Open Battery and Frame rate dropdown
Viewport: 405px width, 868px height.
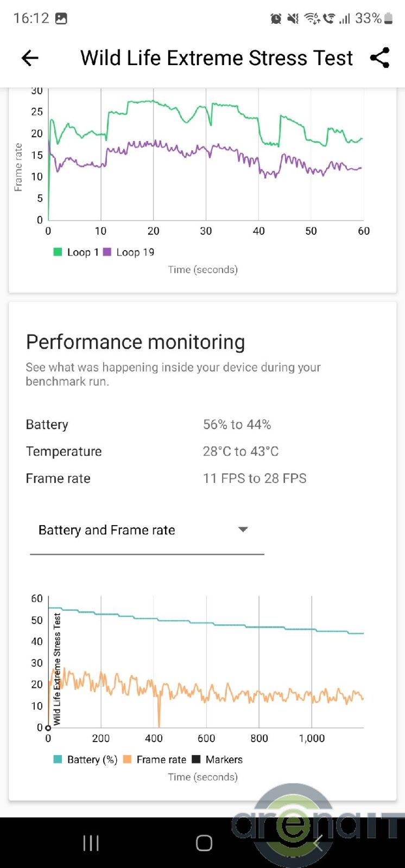[x=106, y=530]
